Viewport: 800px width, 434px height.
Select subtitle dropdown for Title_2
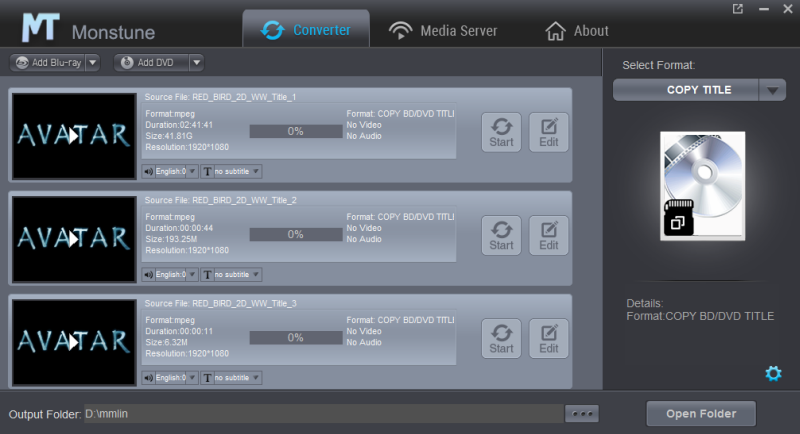tap(232, 274)
